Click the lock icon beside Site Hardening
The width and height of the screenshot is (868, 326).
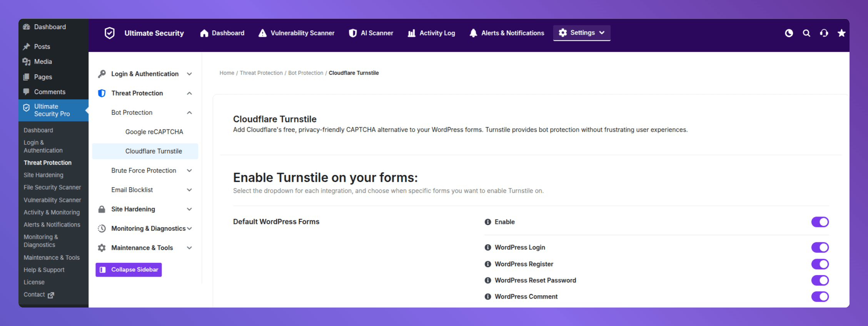coord(102,209)
